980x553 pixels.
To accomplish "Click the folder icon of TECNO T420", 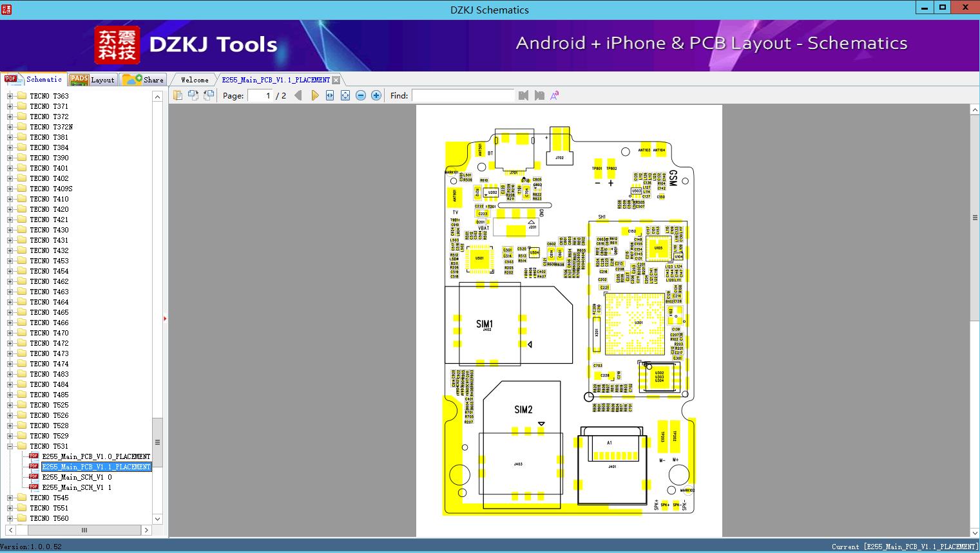I will pos(21,209).
